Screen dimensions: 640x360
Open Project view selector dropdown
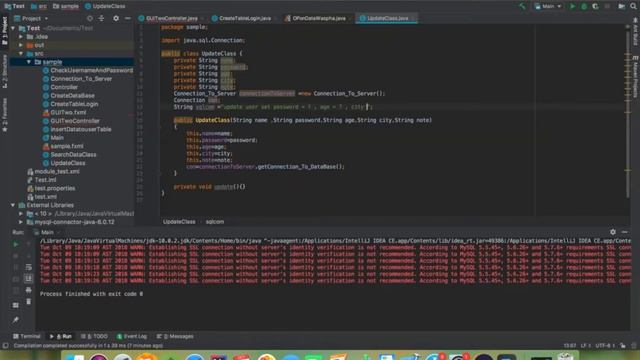click(31, 18)
